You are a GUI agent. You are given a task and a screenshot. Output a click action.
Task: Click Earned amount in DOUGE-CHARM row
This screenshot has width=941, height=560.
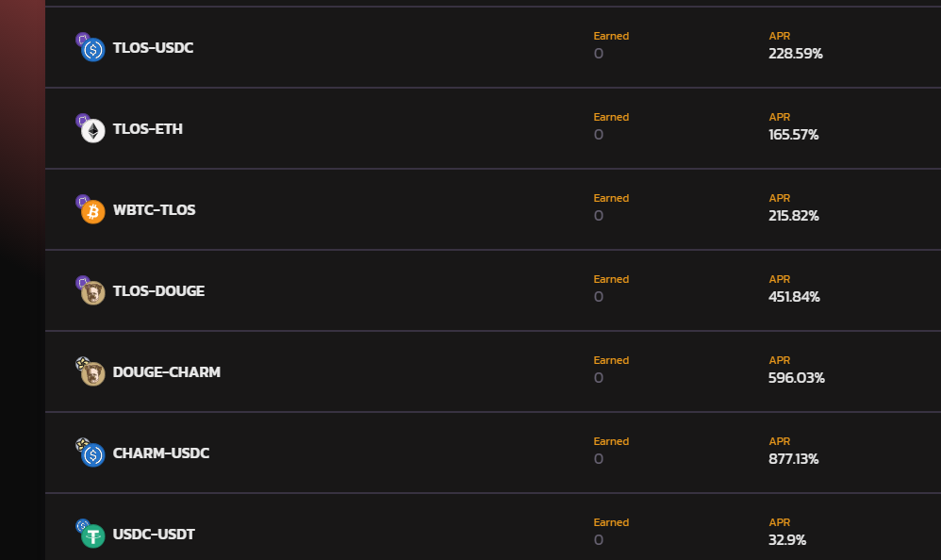pyautogui.click(x=599, y=377)
